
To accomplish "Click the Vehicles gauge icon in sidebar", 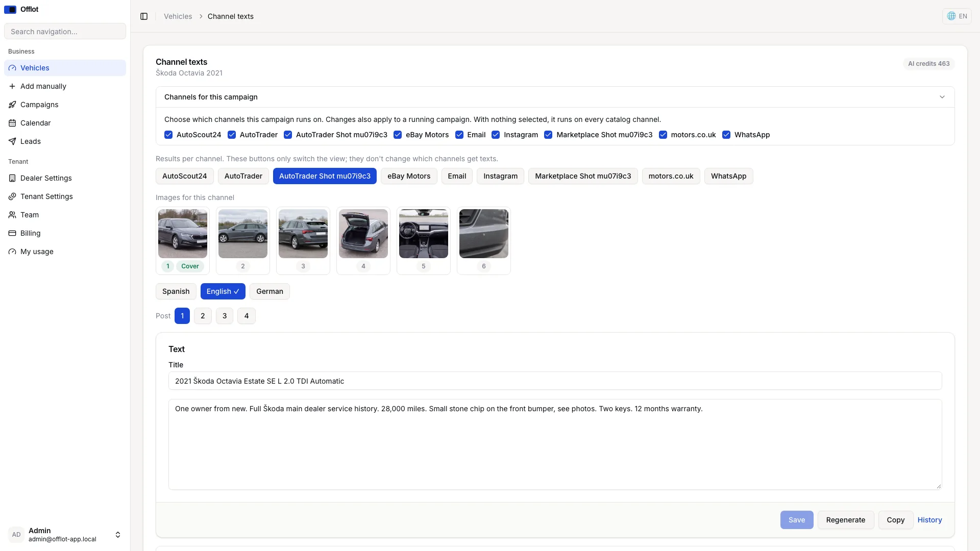I will [x=12, y=68].
